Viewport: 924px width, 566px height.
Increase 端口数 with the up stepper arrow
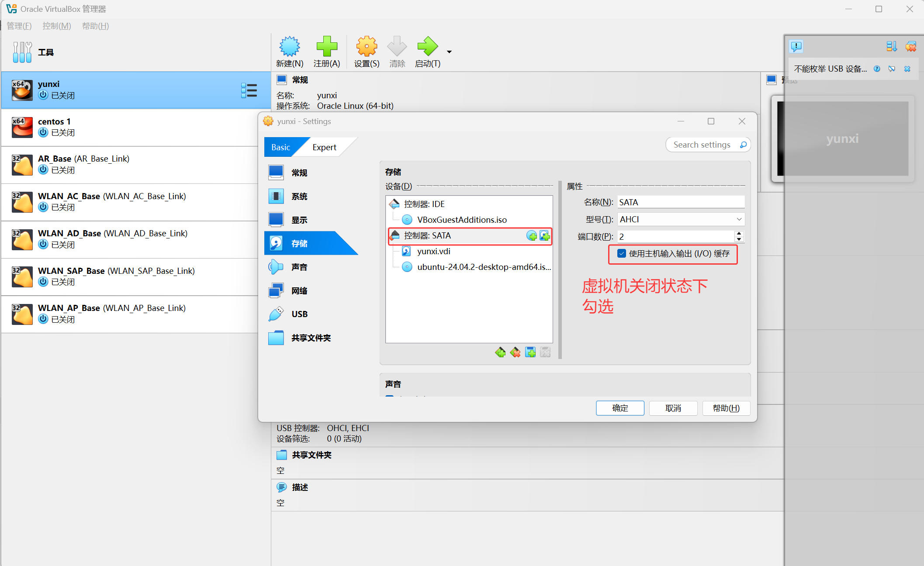click(739, 234)
